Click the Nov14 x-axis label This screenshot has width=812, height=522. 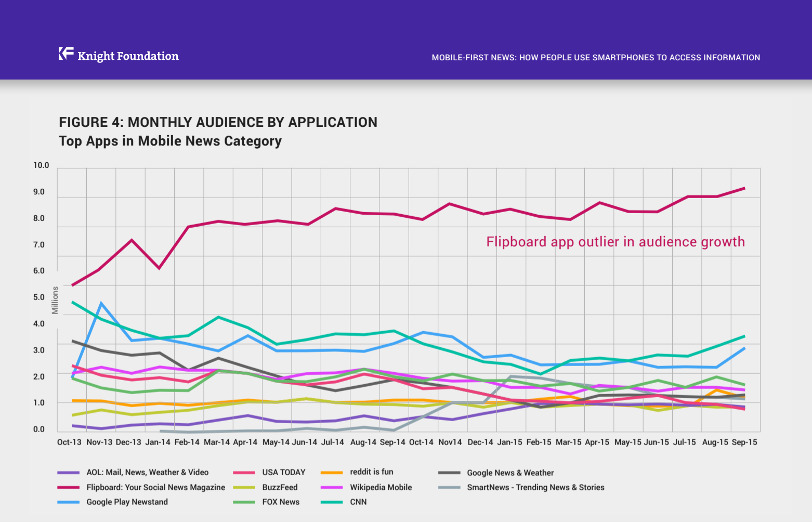(x=450, y=442)
